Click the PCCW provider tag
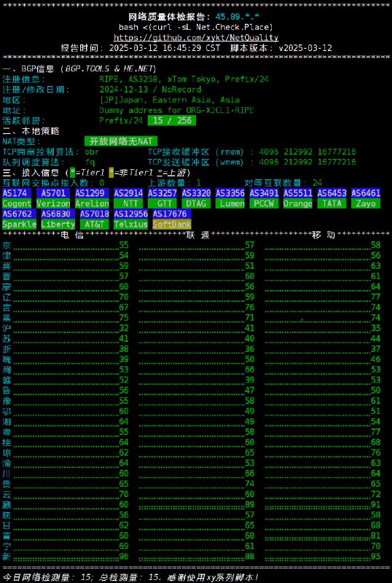The image size is (392, 583). [264, 203]
